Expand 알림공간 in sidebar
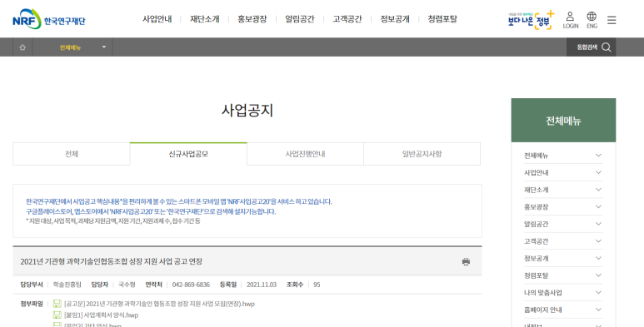Viewport: 644px width, 327px height. 563,224
